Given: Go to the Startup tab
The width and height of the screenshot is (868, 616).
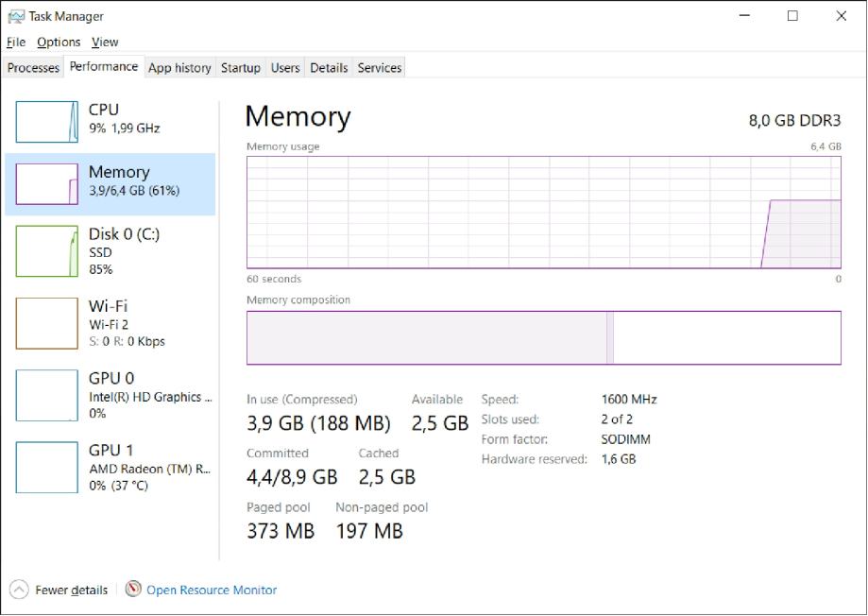Looking at the screenshot, I should (x=240, y=68).
